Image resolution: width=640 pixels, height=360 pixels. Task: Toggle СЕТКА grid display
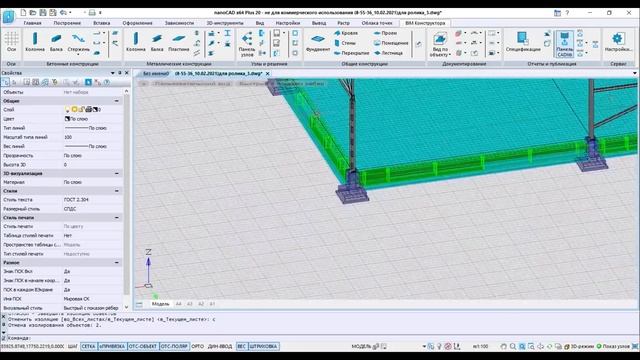[x=88, y=347]
